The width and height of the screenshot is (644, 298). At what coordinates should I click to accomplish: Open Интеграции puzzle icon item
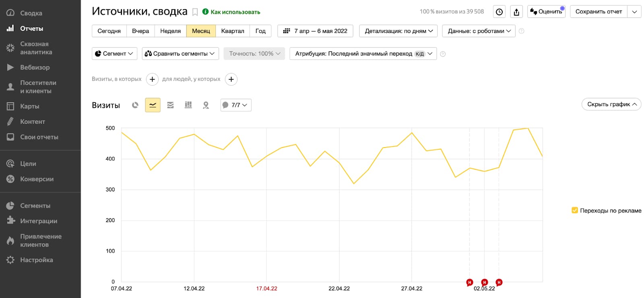[x=10, y=221]
